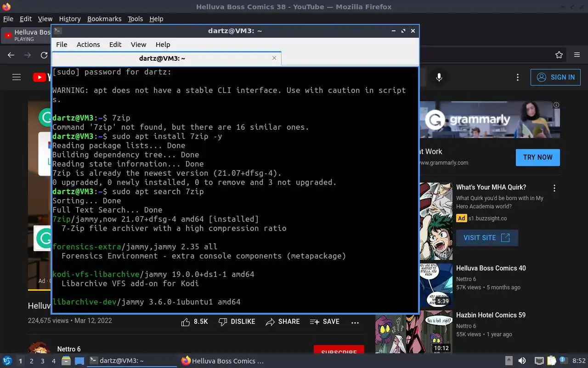The image size is (588, 368).
Task: Switch to workspace 2 in the pager
Action: [32, 361]
